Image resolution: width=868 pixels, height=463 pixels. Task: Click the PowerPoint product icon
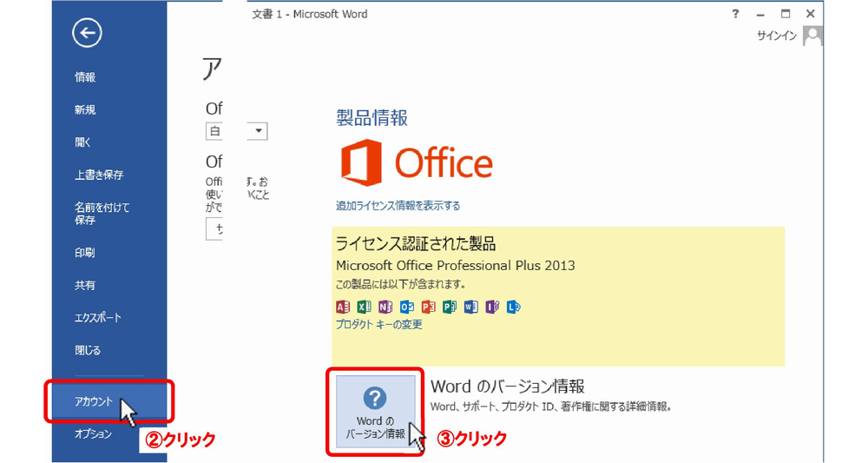coord(428,307)
